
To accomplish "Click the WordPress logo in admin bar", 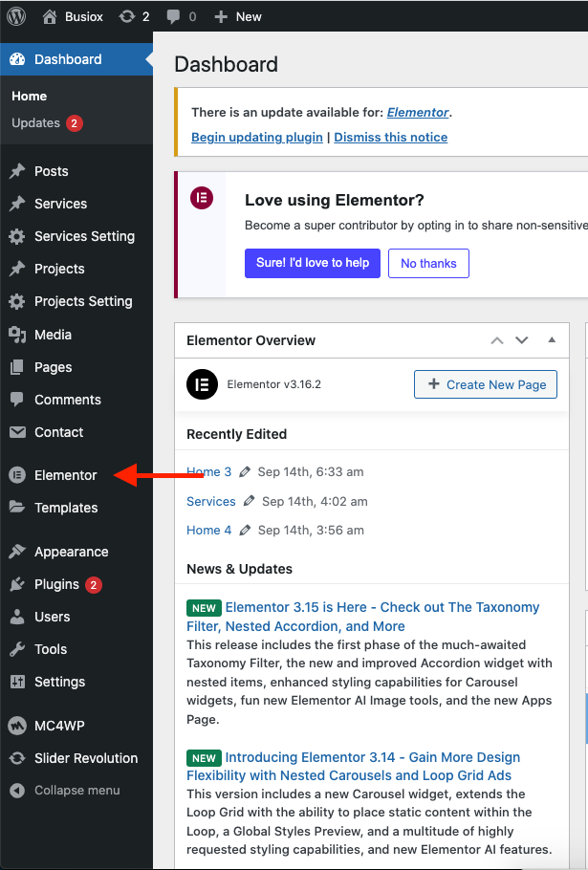I will (16, 16).
